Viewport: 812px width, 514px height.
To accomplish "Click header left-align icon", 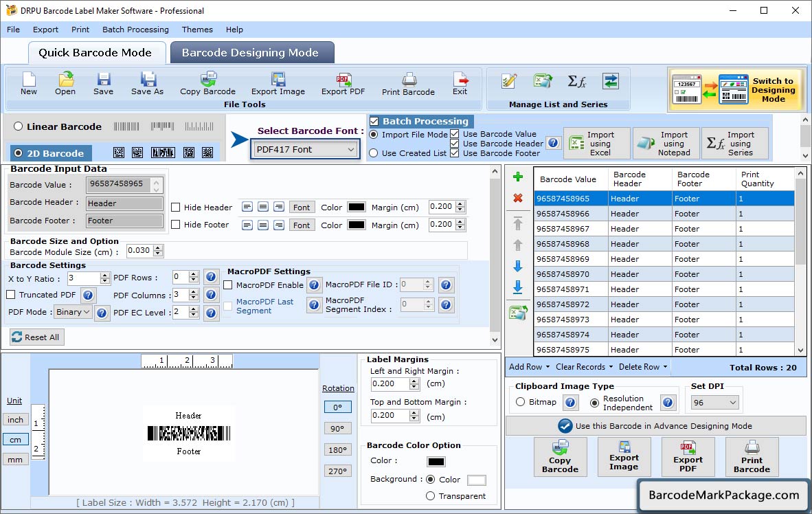I will pyautogui.click(x=247, y=207).
